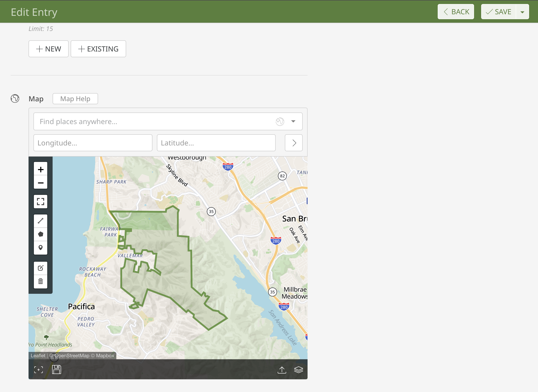
Task: Open the map layers stack icon
Action: [298, 370]
